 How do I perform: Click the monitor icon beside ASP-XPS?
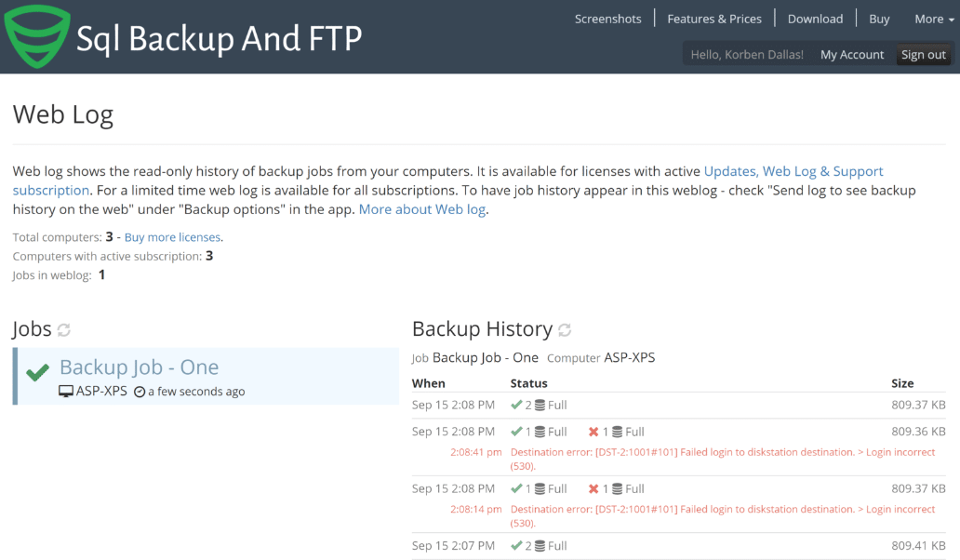64,391
